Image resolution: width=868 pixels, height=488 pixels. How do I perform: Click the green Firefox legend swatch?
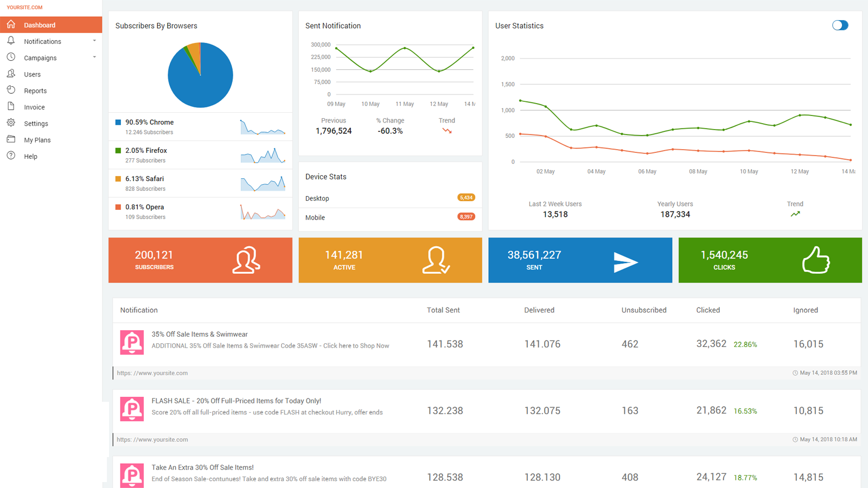click(118, 150)
